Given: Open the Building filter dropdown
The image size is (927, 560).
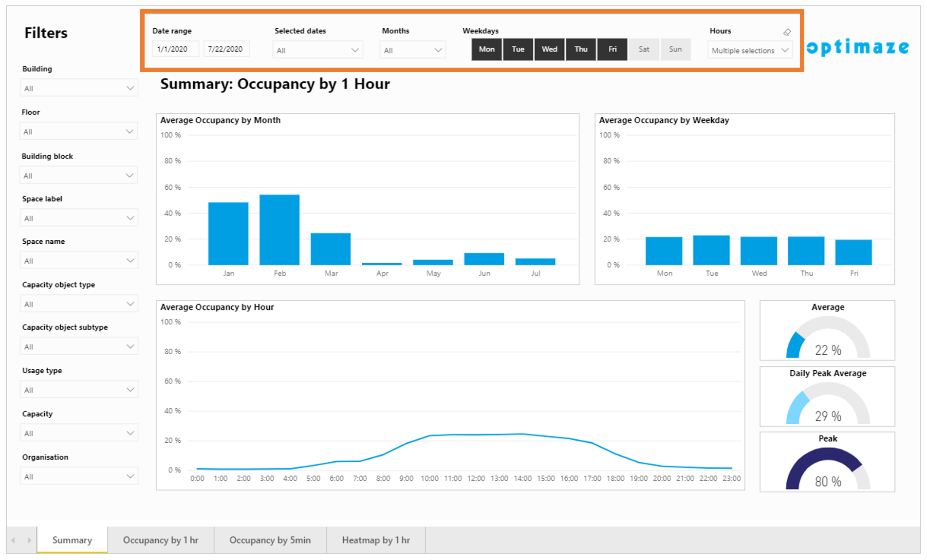Looking at the screenshot, I should (x=79, y=88).
